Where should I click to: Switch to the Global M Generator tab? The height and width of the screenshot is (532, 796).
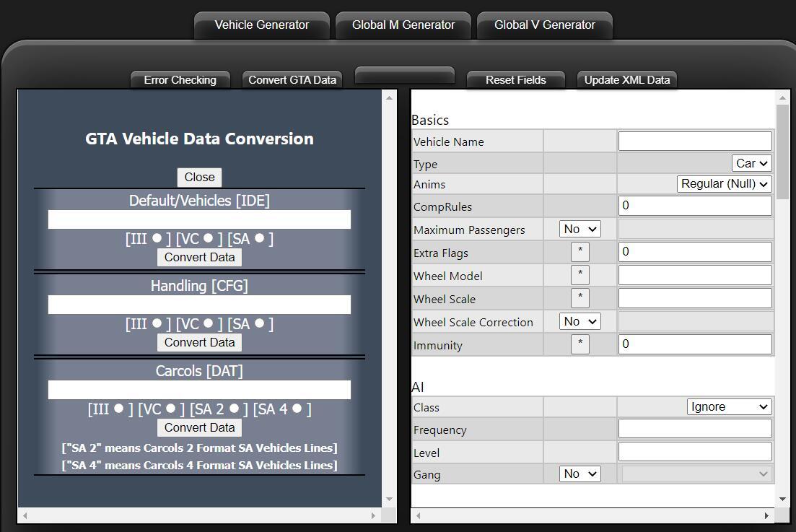(403, 25)
